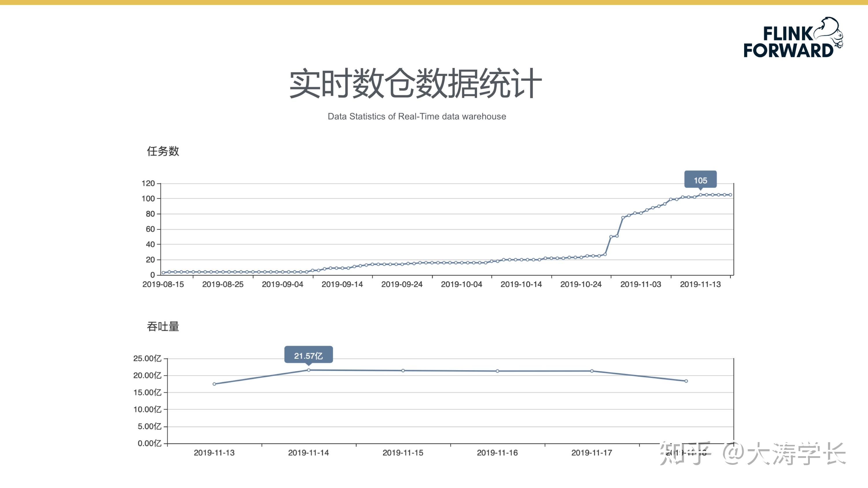Viewport: 868px width, 488px height.
Task: Click y-axis value 5.00亿
Action: coord(149,426)
